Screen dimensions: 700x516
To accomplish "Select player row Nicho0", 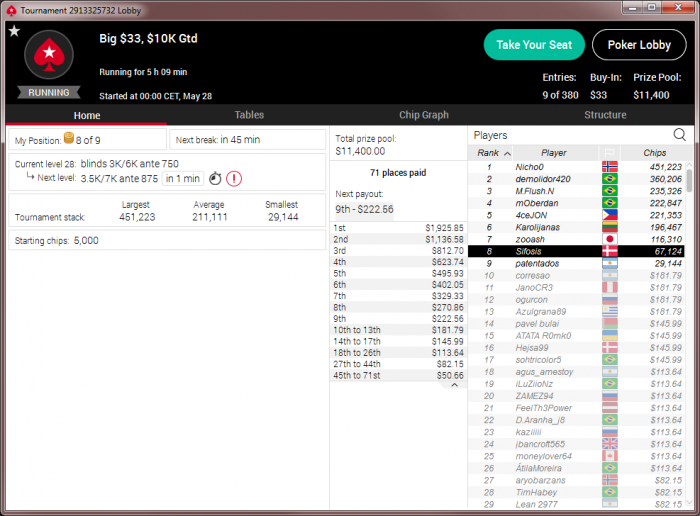I will tap(576, 167).
